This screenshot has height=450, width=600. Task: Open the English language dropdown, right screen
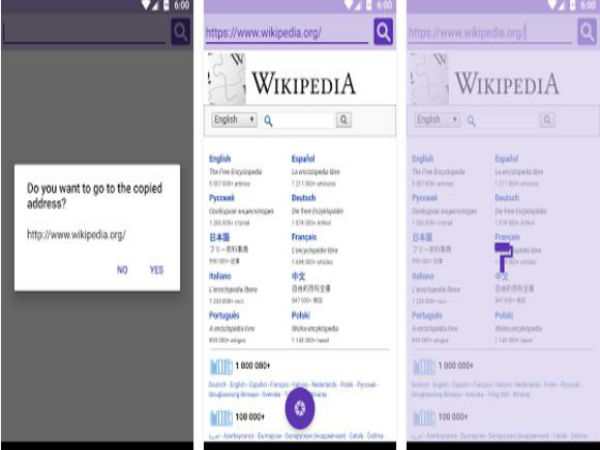click(x=436, y=120)
